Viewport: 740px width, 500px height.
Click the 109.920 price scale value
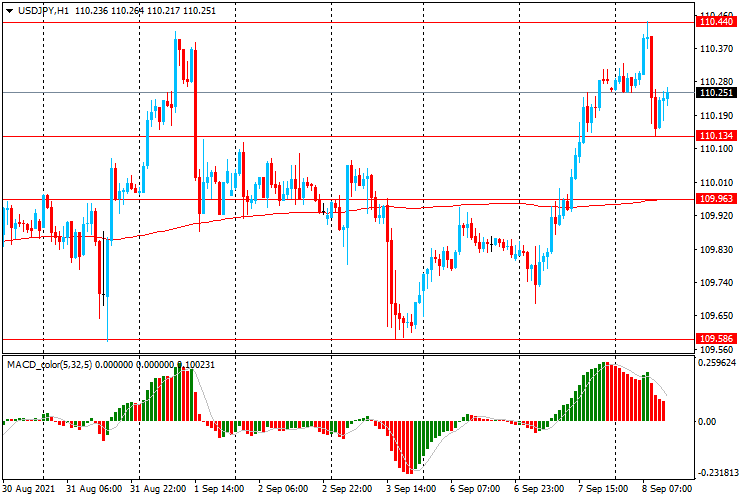tap(716, 216)
